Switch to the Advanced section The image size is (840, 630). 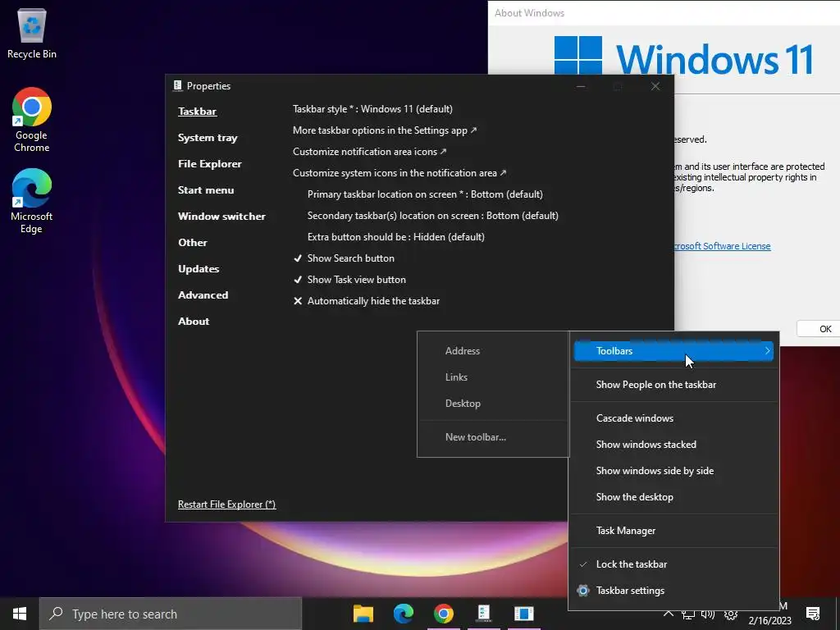[203, 295]
